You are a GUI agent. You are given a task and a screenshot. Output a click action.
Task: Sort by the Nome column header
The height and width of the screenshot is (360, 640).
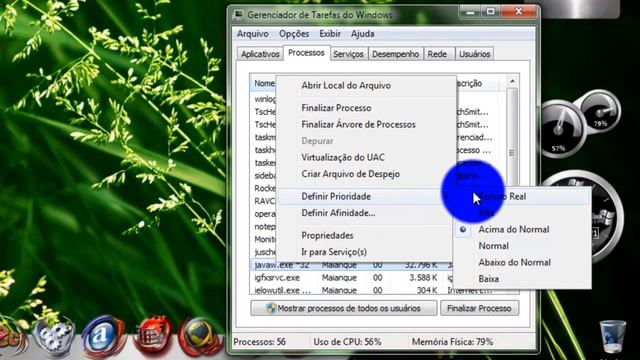pyautogui.click(x=264, y=83)
